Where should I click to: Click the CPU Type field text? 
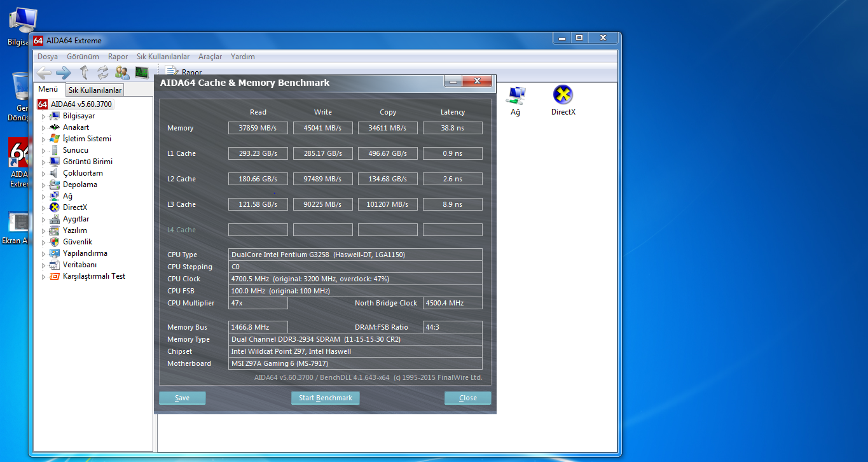[x=355, y=255]
